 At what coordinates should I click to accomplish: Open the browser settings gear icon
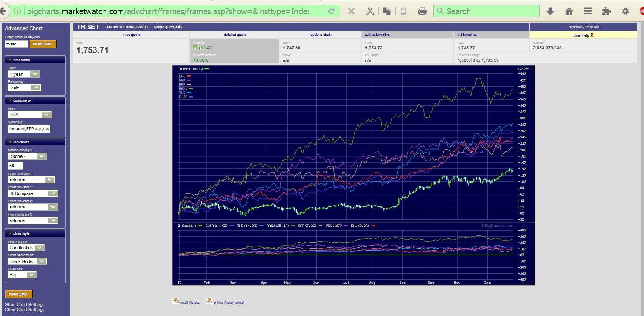pos(625,11)
